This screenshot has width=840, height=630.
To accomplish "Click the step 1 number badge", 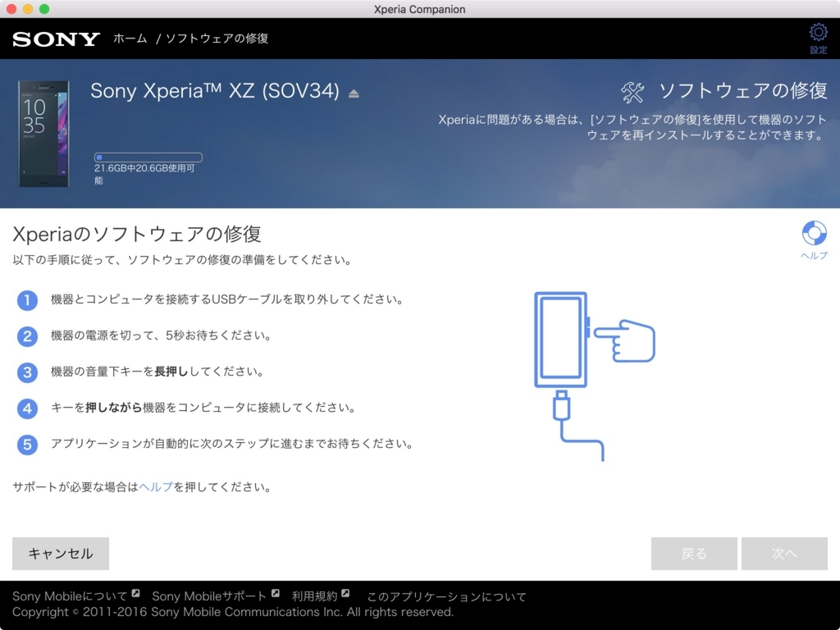I will [x=27, y=300].
